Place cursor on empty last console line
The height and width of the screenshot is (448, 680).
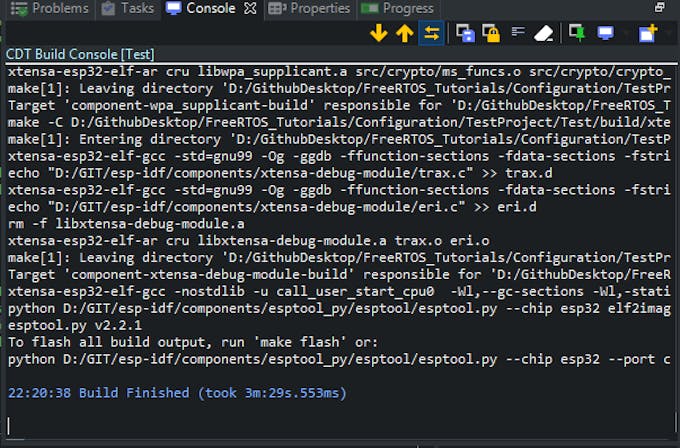tap(339, 426)
